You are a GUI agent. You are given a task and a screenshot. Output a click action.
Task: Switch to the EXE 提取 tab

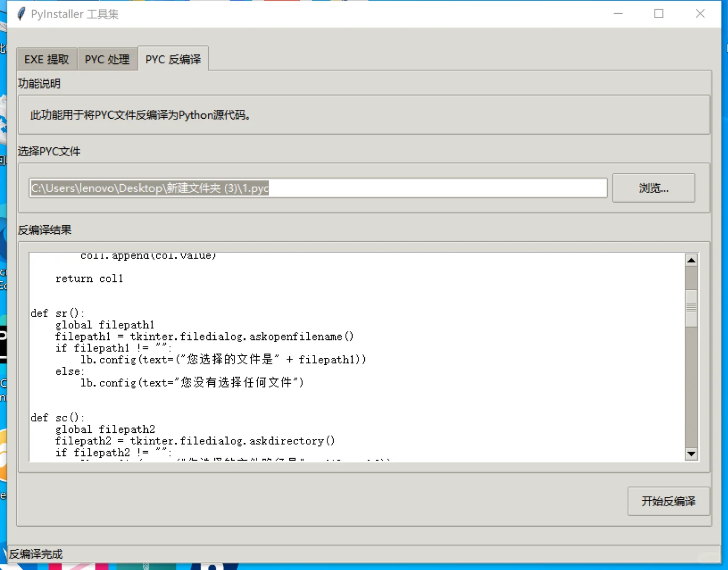click(46, 59)
